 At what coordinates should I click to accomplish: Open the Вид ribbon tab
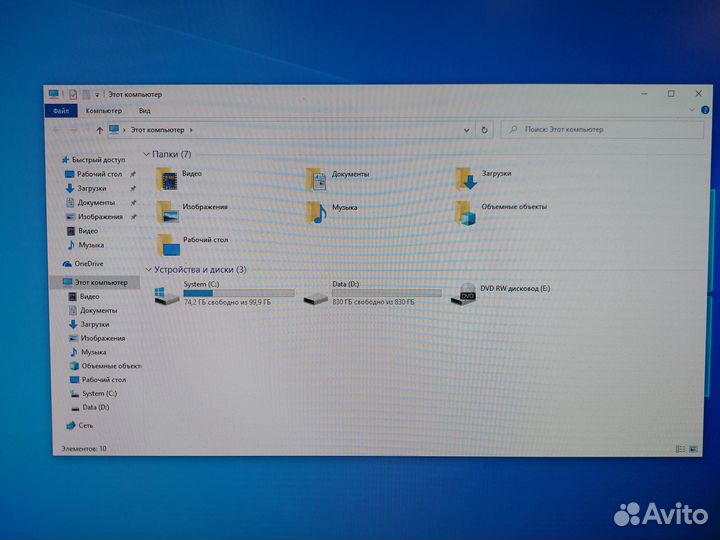[x=145, y=111]
